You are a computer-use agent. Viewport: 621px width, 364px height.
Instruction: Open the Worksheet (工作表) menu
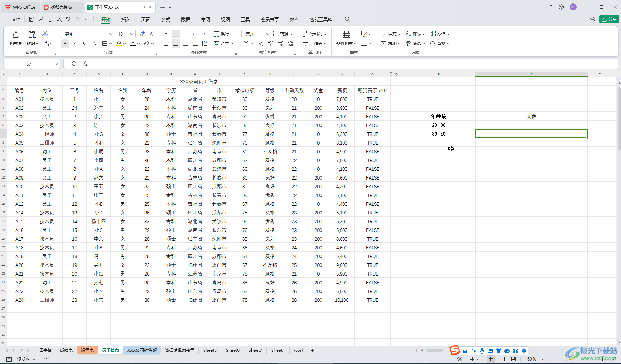314,44
